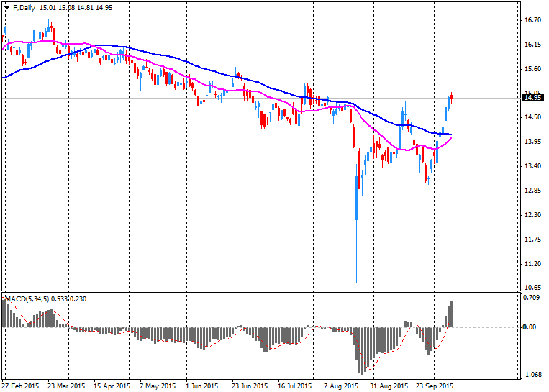Image resolution: width=549 pixels, height=392 pixels.
Task: Click the MACD(5,34,5) indicator label
Action: point(27,299)
